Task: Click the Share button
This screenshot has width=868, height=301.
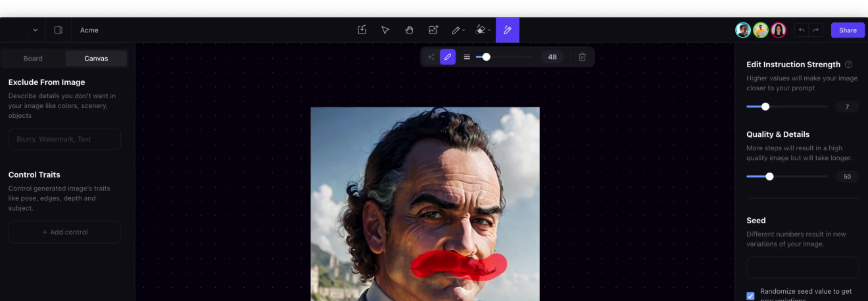Action: pos(848,30)
